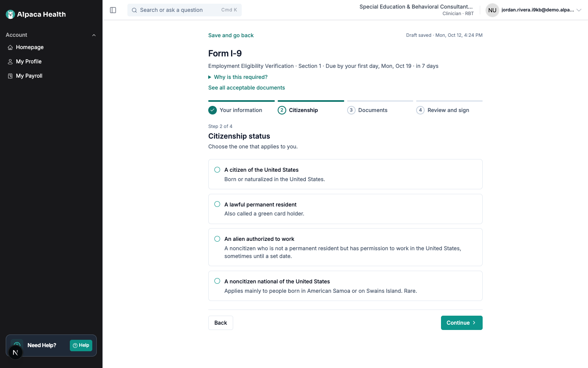Click the Citizenship step label
This screenshot has height=368, width=588.
coord(303,110)
